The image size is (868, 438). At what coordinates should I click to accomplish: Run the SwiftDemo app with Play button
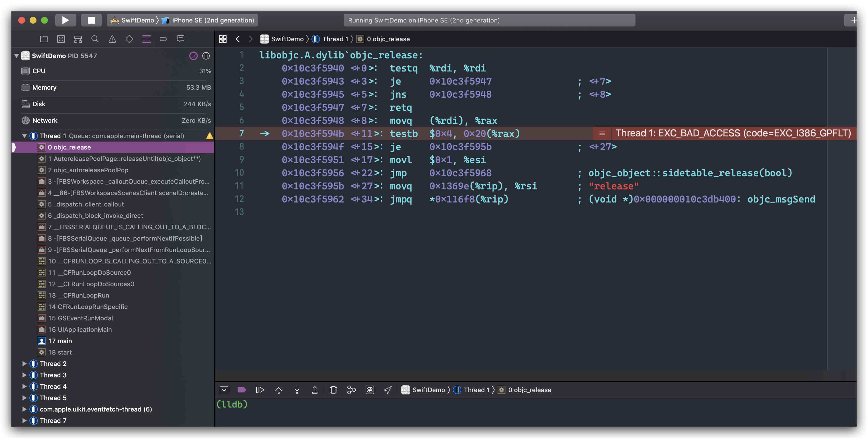65,20
